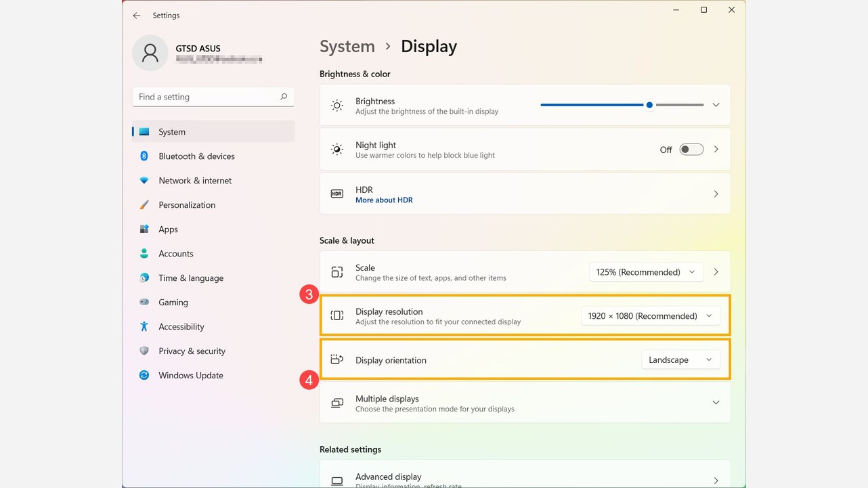
Task: Open the More about HDR link
Action: [x=384, y=200]
